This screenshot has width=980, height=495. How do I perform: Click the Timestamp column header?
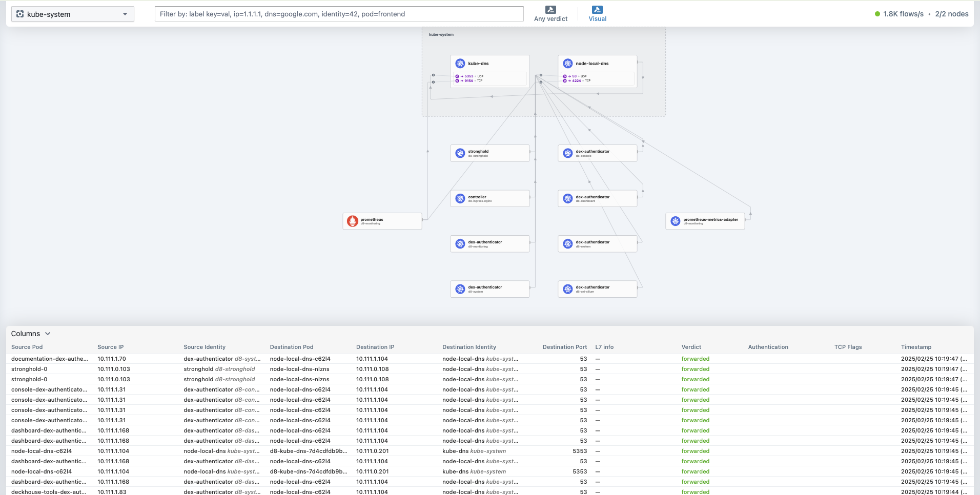916,347
